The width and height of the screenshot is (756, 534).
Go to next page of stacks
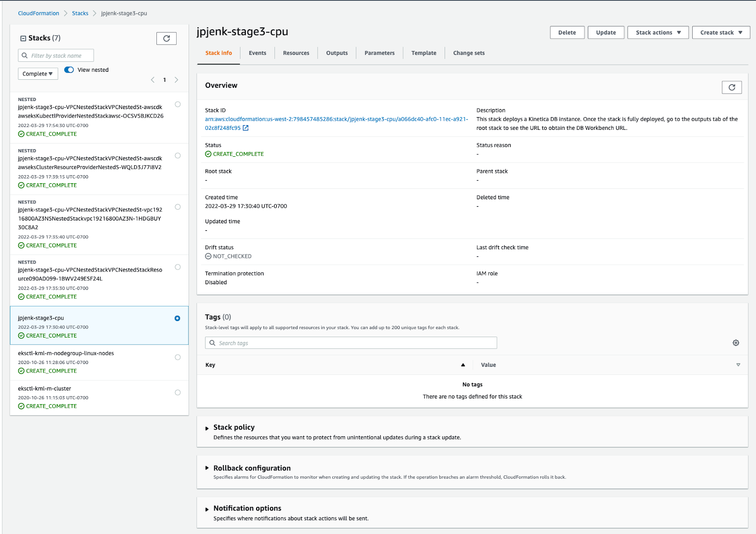[176, 80]
